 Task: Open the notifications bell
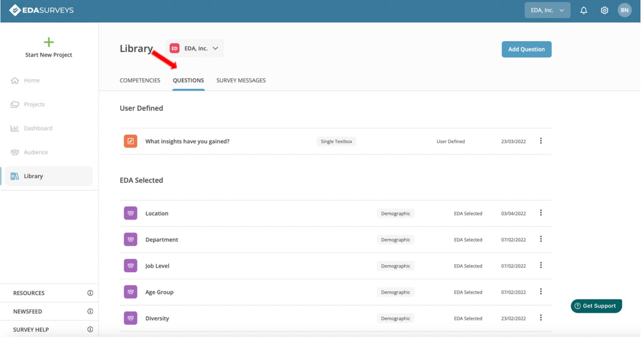click(584, 10)
